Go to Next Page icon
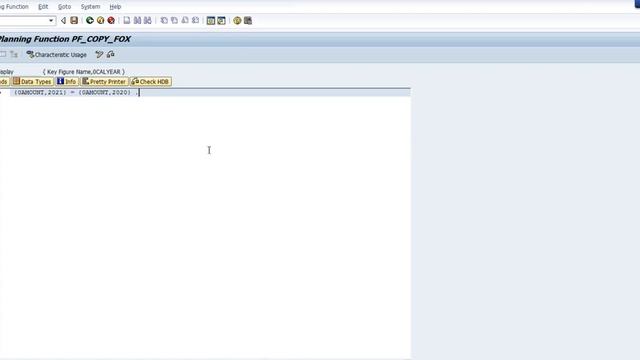Image resolution: width=640 pixels, height=360 pixels. click(185, 20)
